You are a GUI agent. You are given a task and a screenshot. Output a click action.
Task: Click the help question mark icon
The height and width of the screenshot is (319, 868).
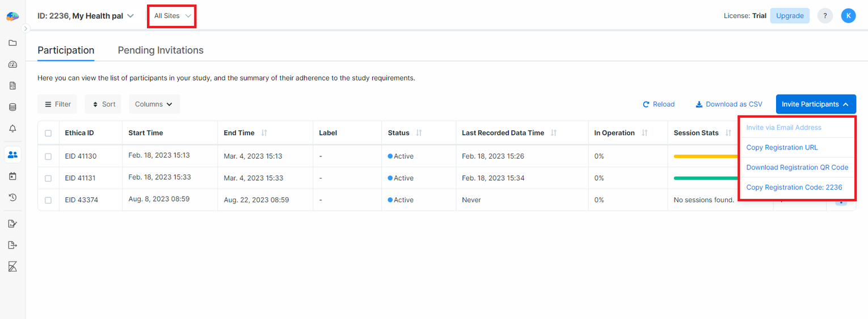[x=825, y=16]
